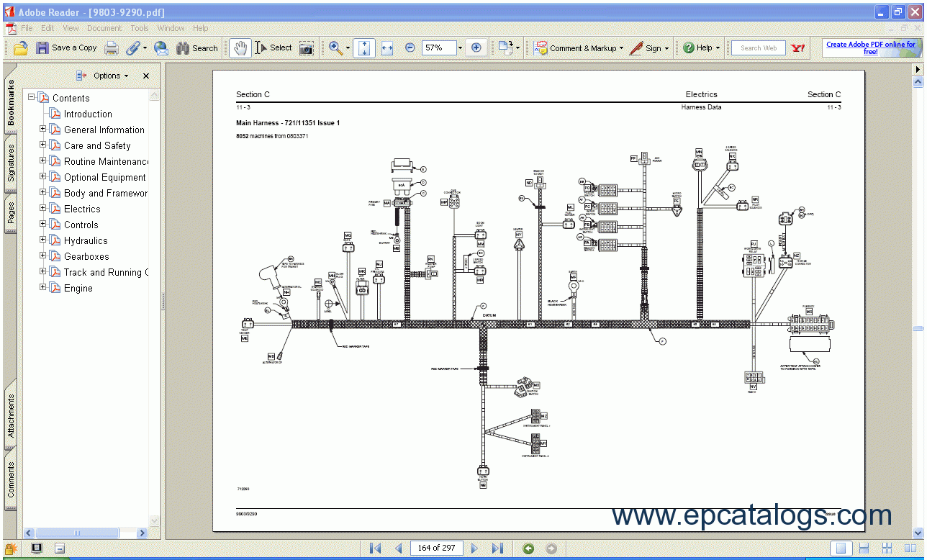
Task: Click the Sign pen tool
Action: 645,48
